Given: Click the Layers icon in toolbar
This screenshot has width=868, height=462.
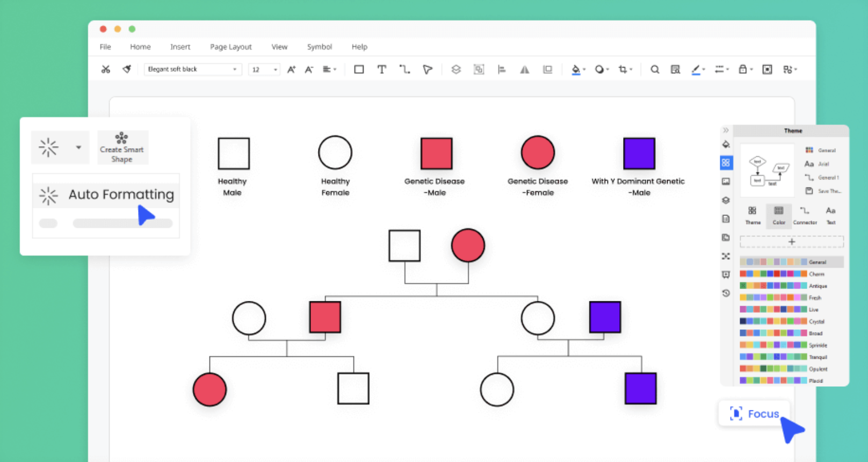Looking at the screenshot, I should [456, 69].
